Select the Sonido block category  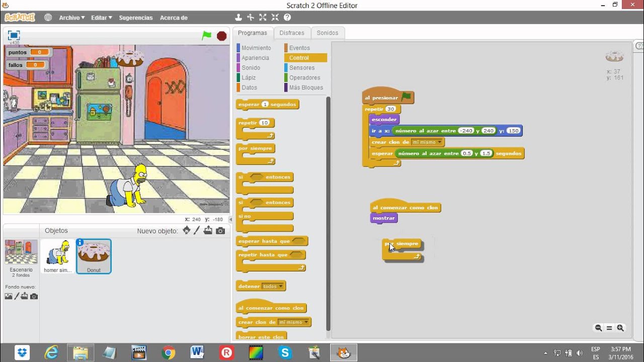tap(251, 68)
